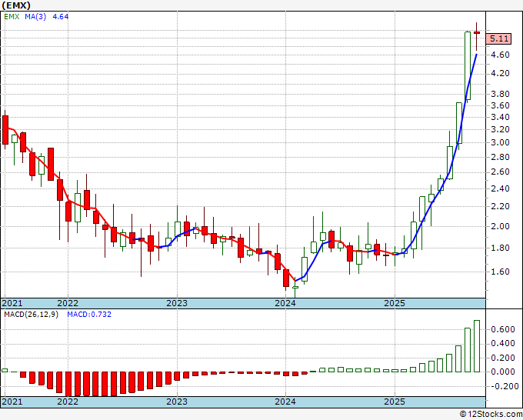This screenshot has height=420, width=523.
Task: Click the (EMX) chart title
Action: tap(16, 5)
